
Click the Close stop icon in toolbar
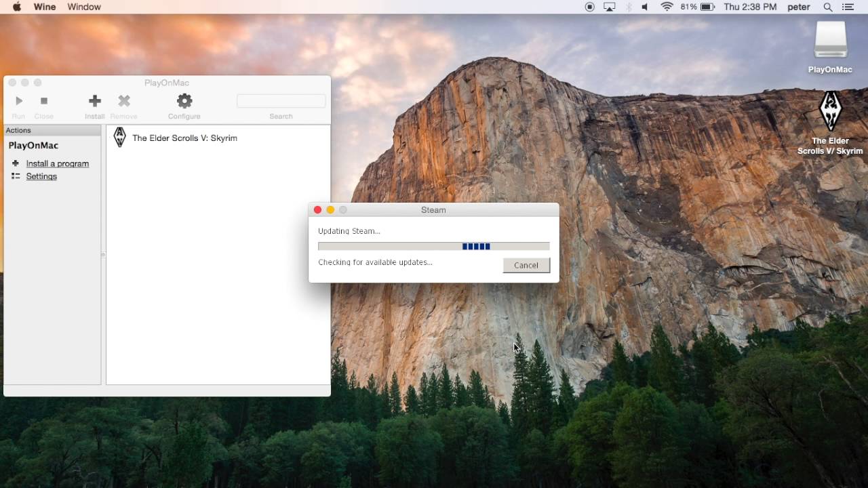pyautogui.click(x=44, y=101)
